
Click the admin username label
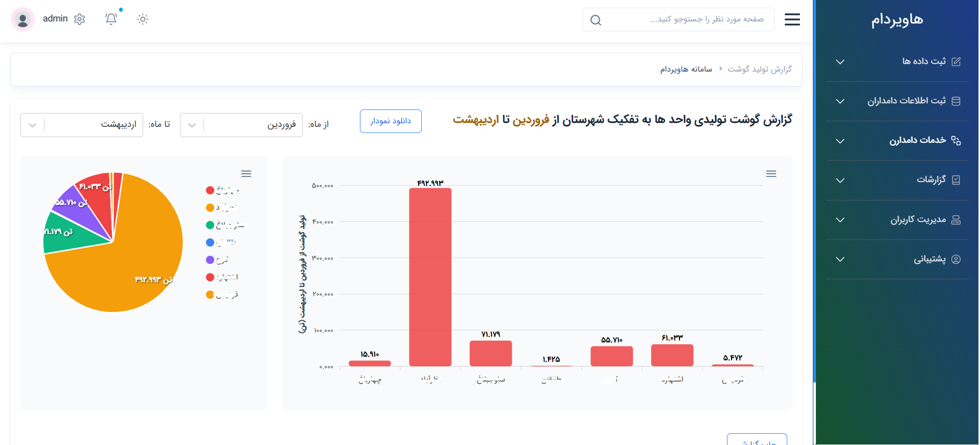coord(55,19)
